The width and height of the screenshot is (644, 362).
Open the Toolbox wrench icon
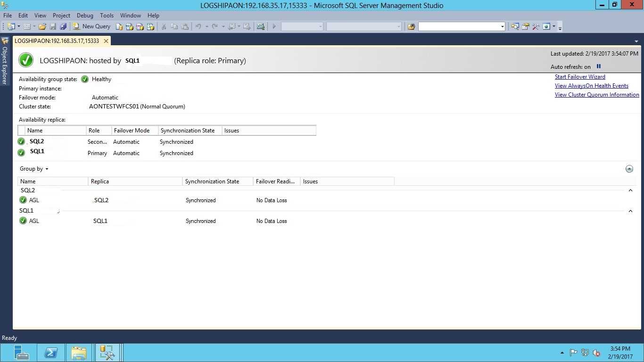point(536,26)
